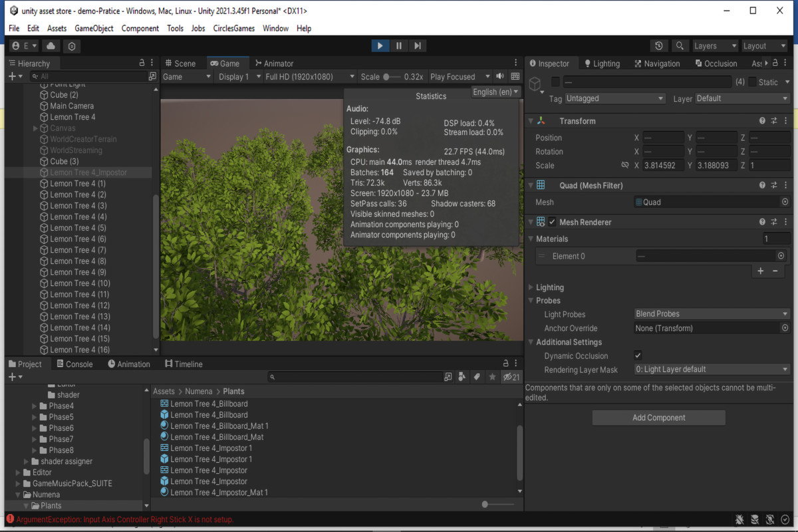Open the Layer dropdown Default
This screenshot has width=798, height=532.
tap(742, 98)
